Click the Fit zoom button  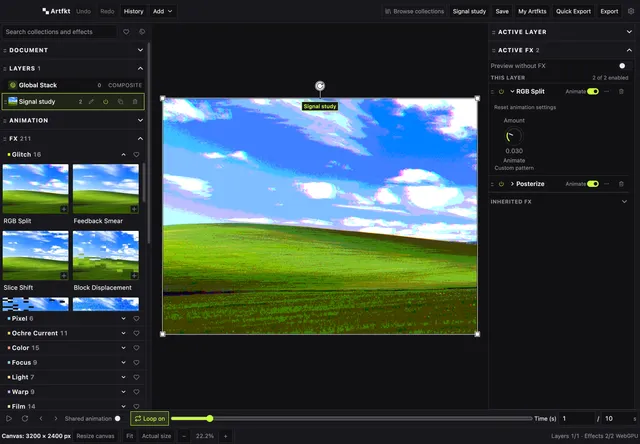pos(129,436)
